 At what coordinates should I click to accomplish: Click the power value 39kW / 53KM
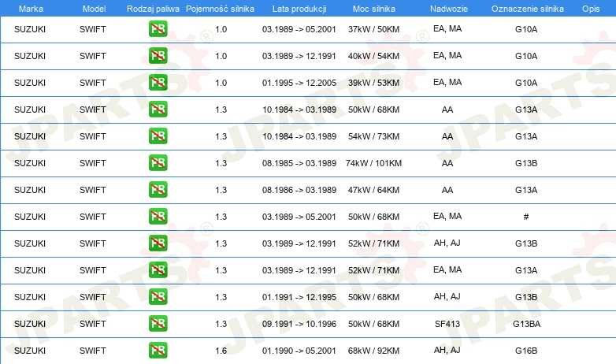(x=373, y=83)
